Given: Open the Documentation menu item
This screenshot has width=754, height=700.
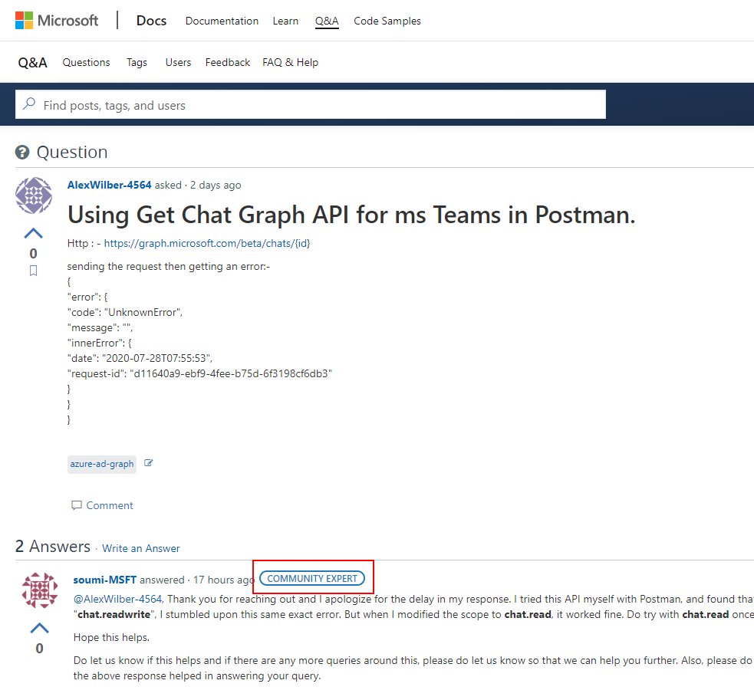Looking at the screenshot, I should pyautogui.click(x=222, y=21).
